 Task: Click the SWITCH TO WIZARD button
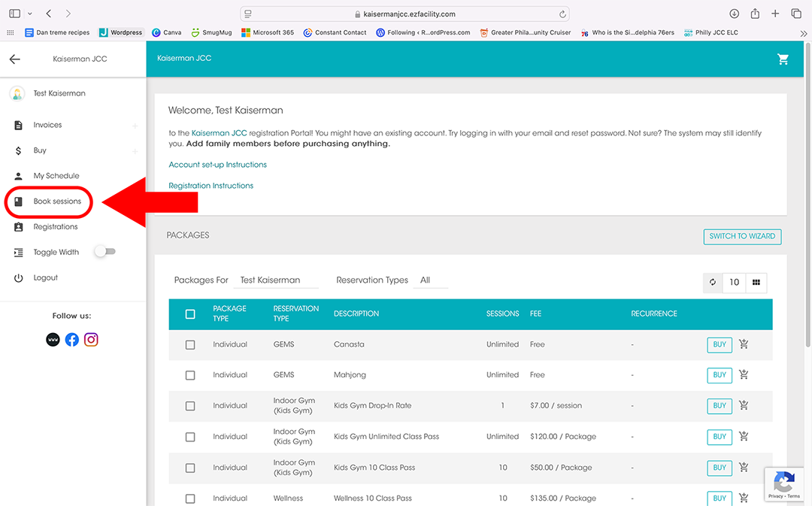coord(742,236)
